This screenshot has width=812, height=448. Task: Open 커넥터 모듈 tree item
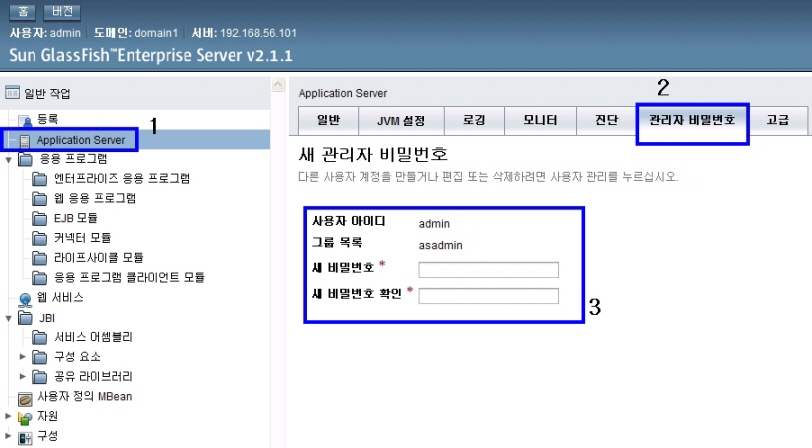tap(82, 238)
